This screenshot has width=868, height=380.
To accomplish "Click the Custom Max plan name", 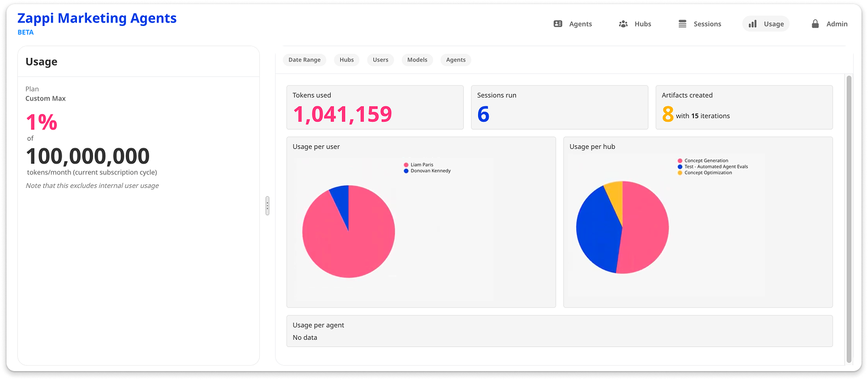I will coord(46,99).
